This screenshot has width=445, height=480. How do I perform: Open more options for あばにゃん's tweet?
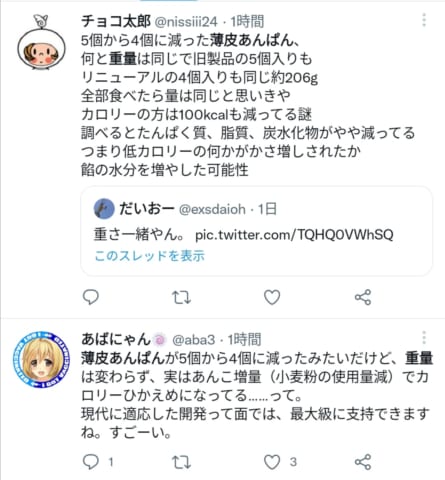click(424, 338)
